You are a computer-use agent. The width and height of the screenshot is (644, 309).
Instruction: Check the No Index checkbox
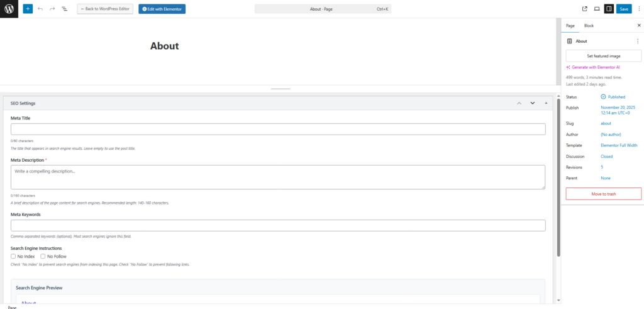click(x=13, y=256)
